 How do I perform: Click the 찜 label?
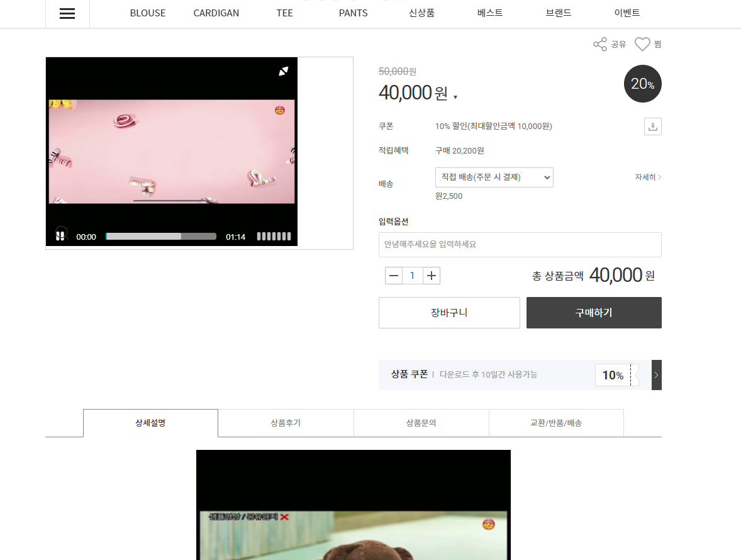[x=658, y=45]
